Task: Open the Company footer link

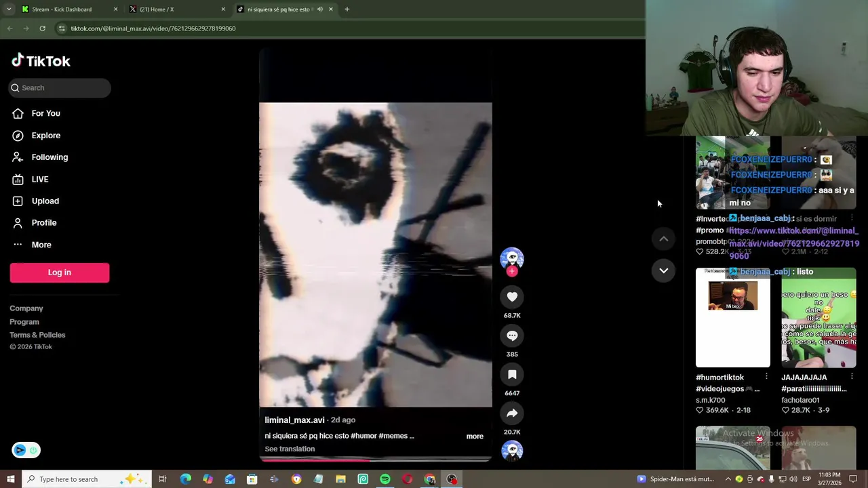Action: (26, 308)
